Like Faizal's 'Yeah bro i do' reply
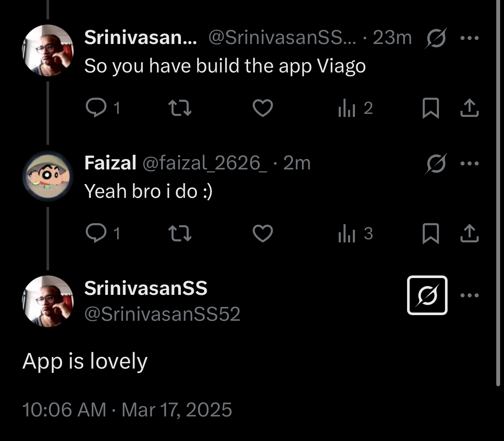Image resolution: width=504 pixels, height=441 pixels. pos(262,233)
